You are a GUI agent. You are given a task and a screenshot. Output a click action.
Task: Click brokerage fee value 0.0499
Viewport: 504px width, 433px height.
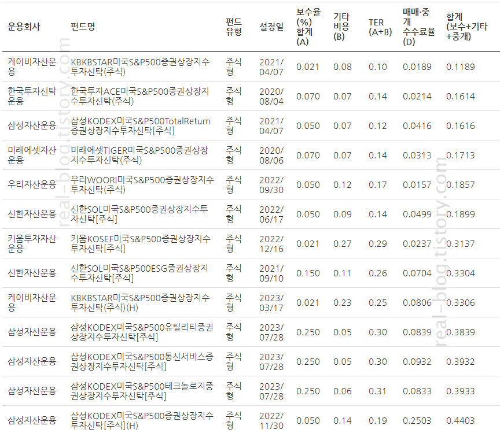(x=417, y=214)
